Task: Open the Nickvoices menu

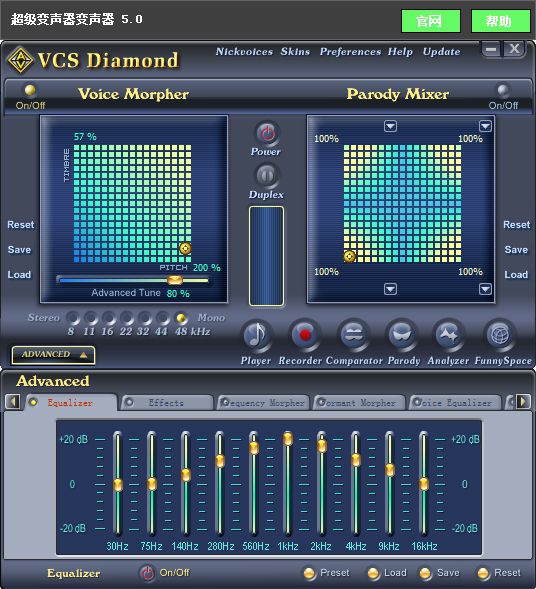Action: (244, 51)
